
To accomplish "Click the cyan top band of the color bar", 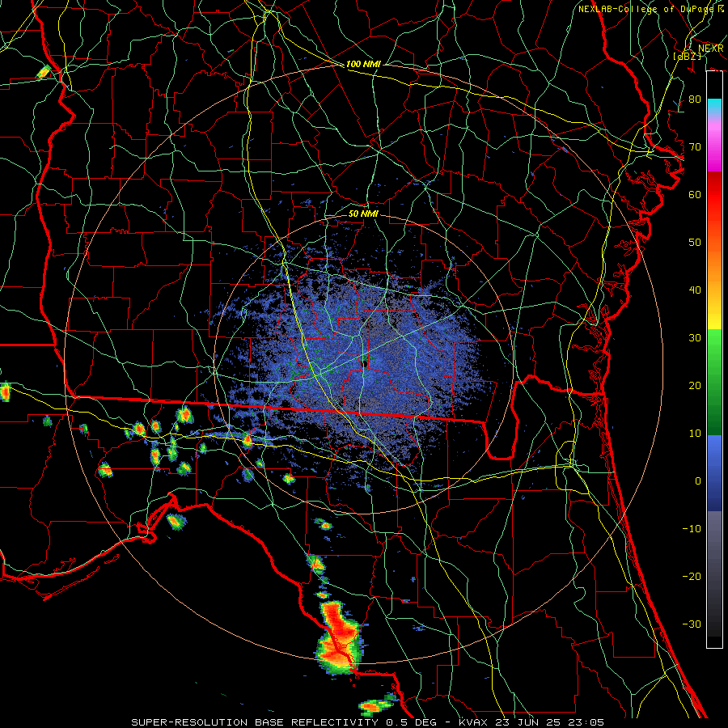I will (x=714, y=106).
